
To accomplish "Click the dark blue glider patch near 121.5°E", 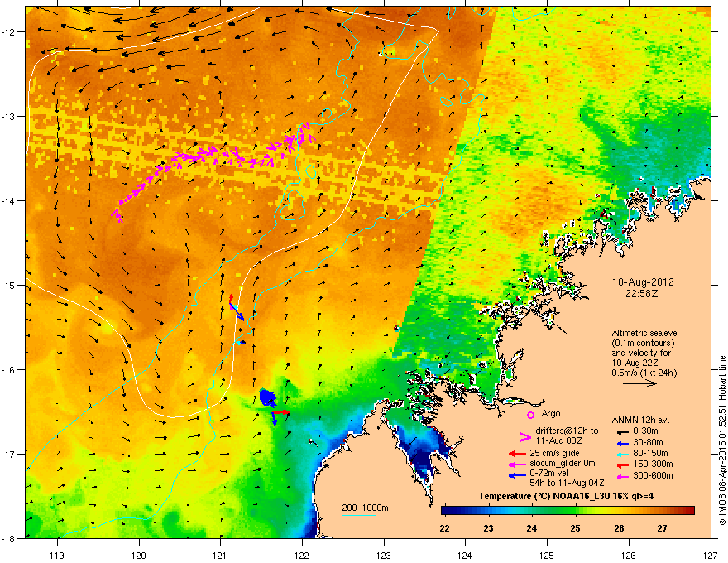I will 267,397.
